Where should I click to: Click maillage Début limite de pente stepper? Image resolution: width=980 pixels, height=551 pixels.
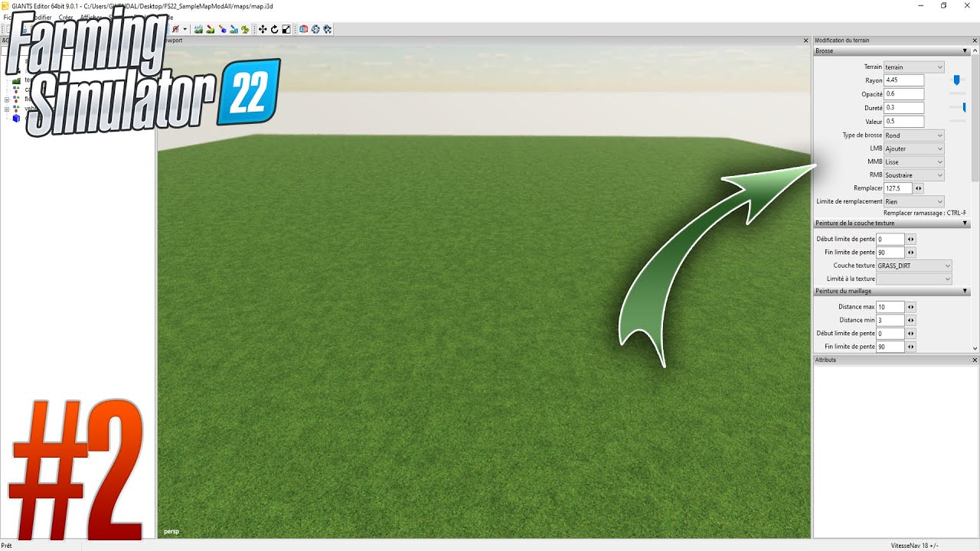(x=911, y=334)
